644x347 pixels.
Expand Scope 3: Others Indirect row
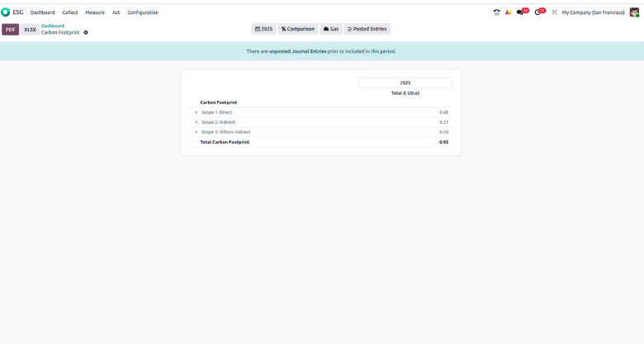(x=197, y=132)
